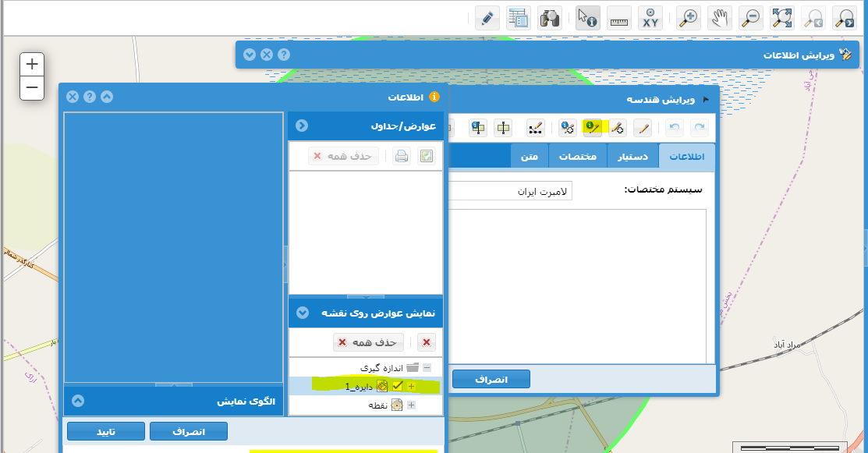Click the map zoom in plus control
The height and width of the screenshot is (453, 868).
point(32,64)
